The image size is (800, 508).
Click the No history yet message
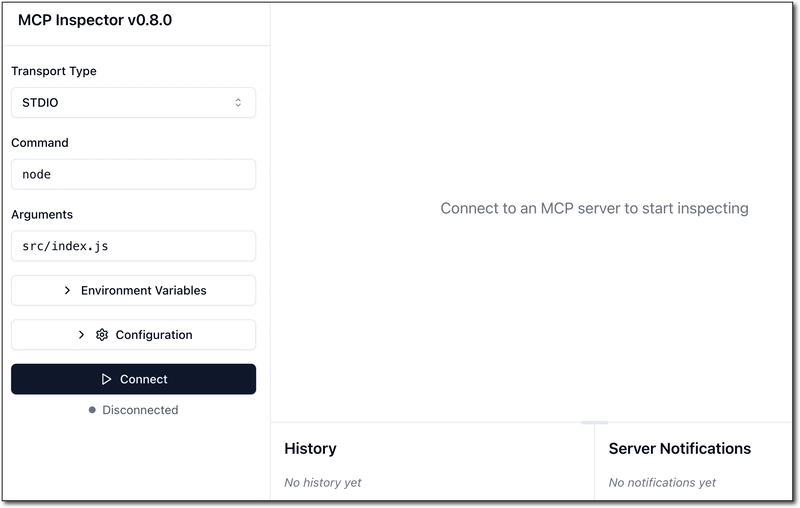[322, 482]
